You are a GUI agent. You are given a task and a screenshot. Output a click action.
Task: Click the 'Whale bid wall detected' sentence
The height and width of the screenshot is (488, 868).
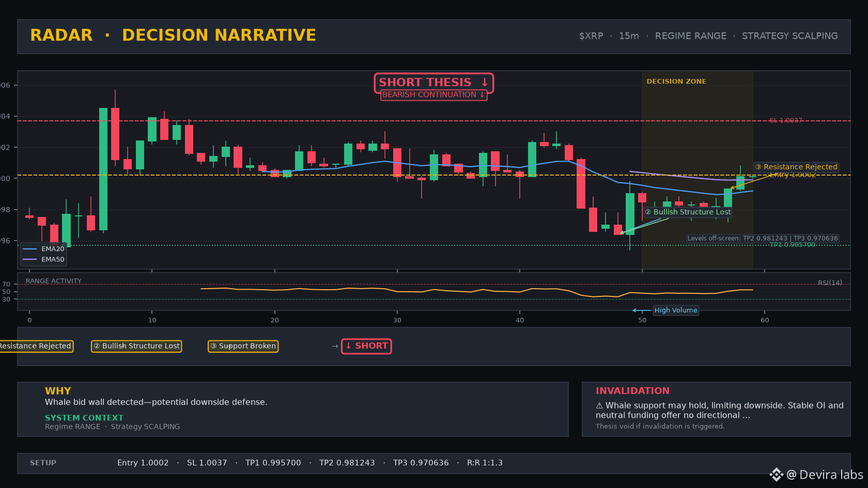(156, 402)
